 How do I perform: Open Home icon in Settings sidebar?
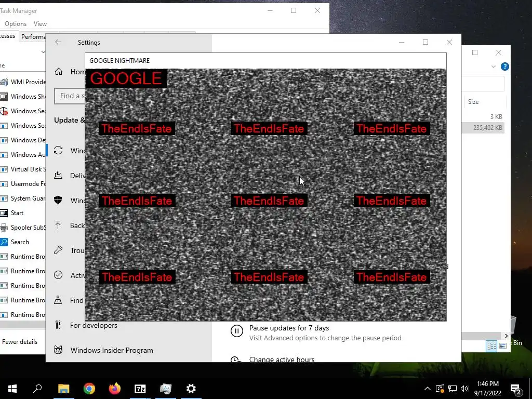pyautogui.click(x=59, y=72)
